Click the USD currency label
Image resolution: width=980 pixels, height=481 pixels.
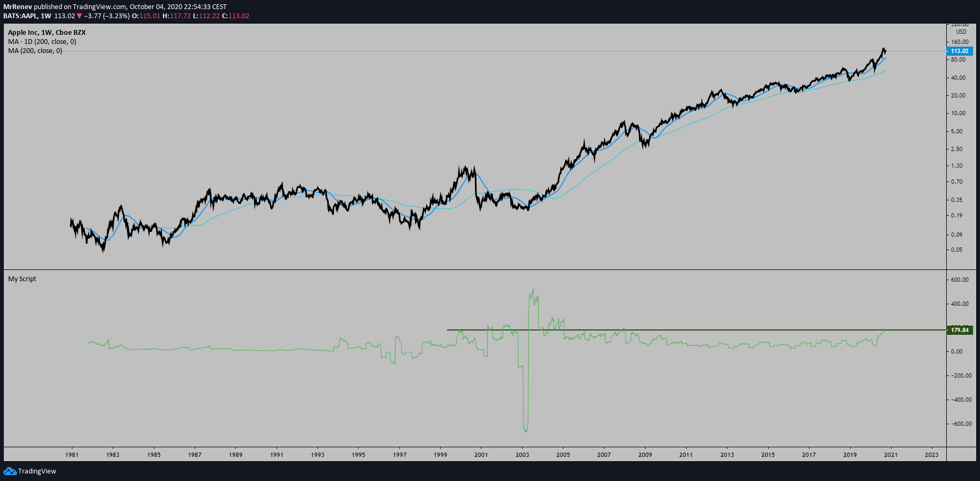click(961, 32)
